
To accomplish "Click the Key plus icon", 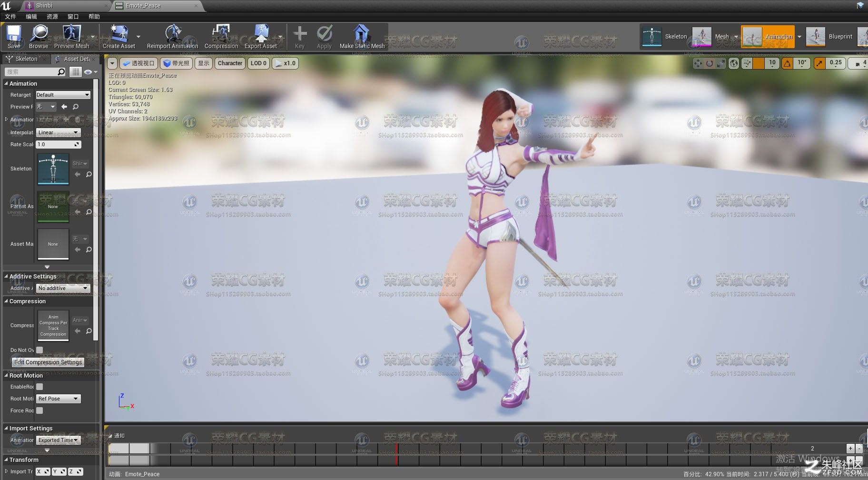I will tap(300, 37).
